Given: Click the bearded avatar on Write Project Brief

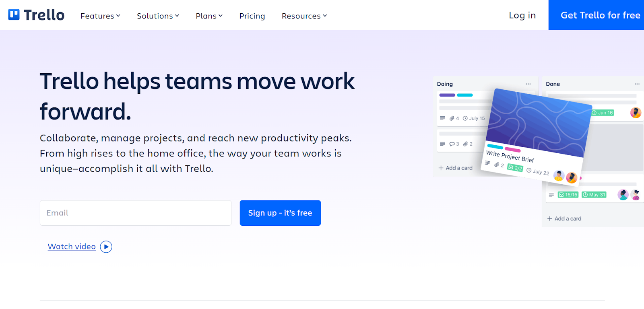Looking at the screenshot, I should tap(572, 177).
